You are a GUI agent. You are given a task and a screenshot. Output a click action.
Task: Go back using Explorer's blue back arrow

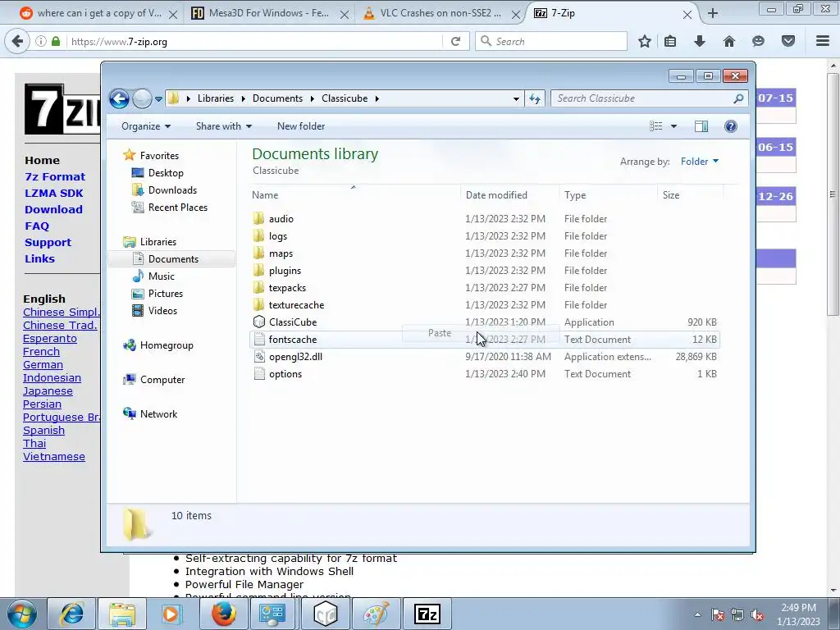[119, 98]
